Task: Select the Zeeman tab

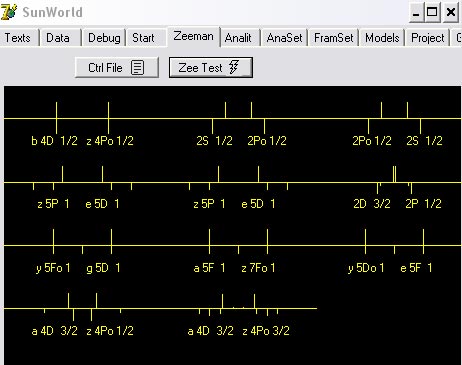Action: click(x=193, y=36)
